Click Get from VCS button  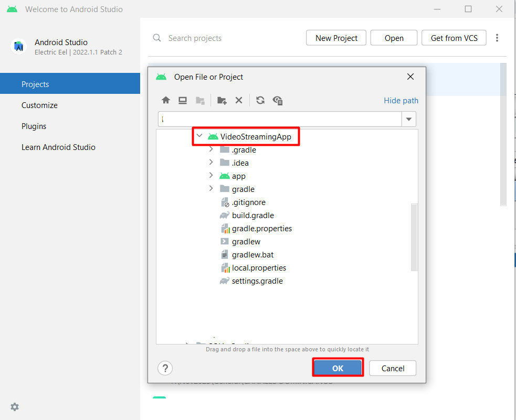tap(454, 38)
